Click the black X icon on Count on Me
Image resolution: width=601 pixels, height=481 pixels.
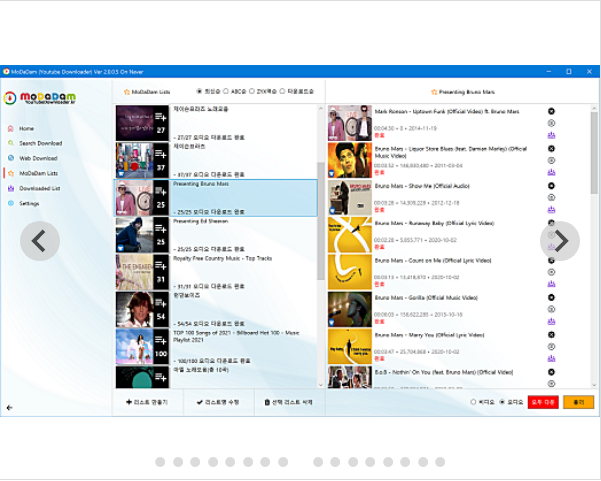point(551,260)
